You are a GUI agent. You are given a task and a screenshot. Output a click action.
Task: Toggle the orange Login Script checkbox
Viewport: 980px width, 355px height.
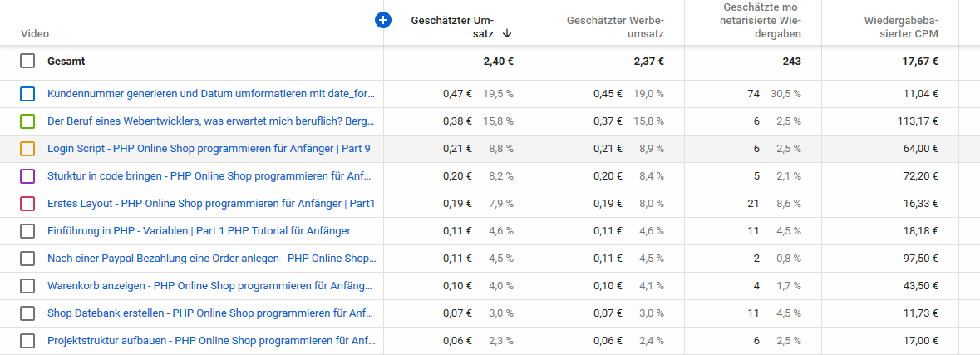coord(27,149)
